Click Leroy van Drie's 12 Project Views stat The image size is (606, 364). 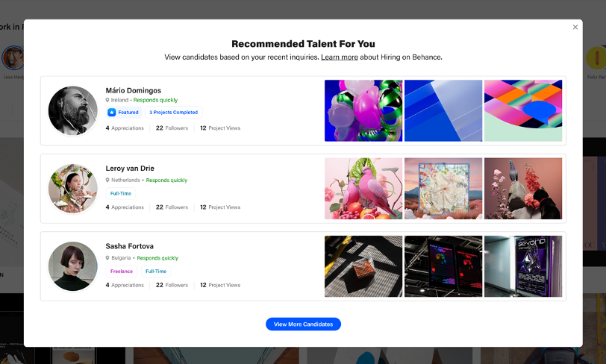pyautogui.click(x=220, y=207)
